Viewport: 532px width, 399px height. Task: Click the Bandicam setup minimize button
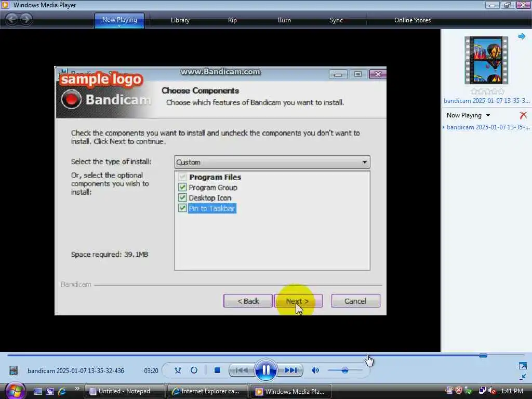338,74
